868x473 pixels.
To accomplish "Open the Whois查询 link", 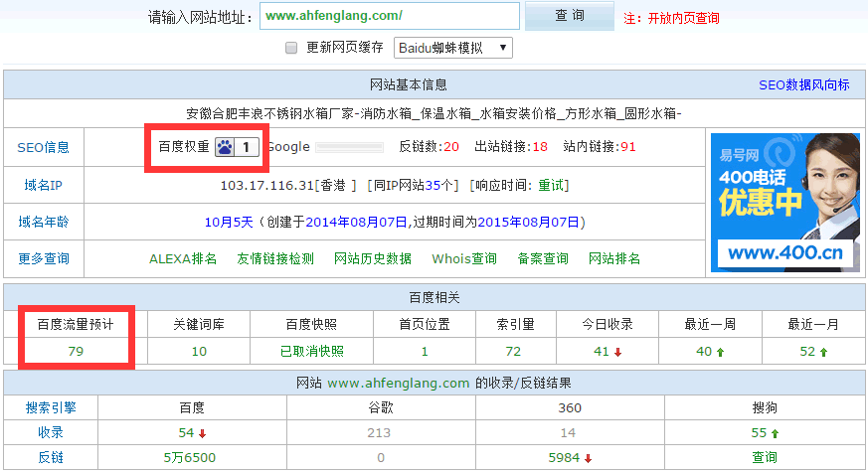I will coord(464,258).
